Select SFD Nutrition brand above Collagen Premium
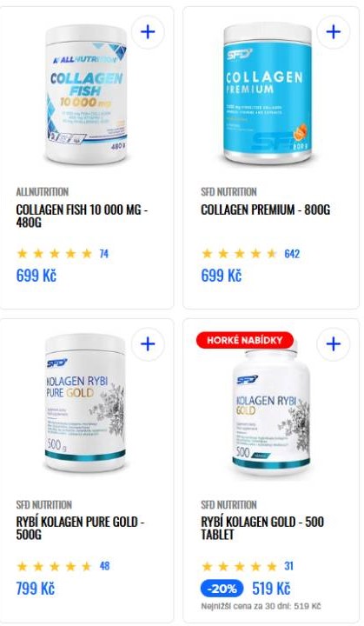The image size is (364, 626). 228,191
